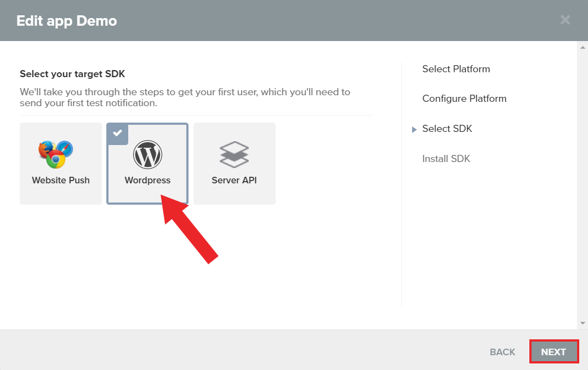This screenshot has width=588, height=370.
Task: Deselect the highlighted Wordpress card
Action: [147, 163]
